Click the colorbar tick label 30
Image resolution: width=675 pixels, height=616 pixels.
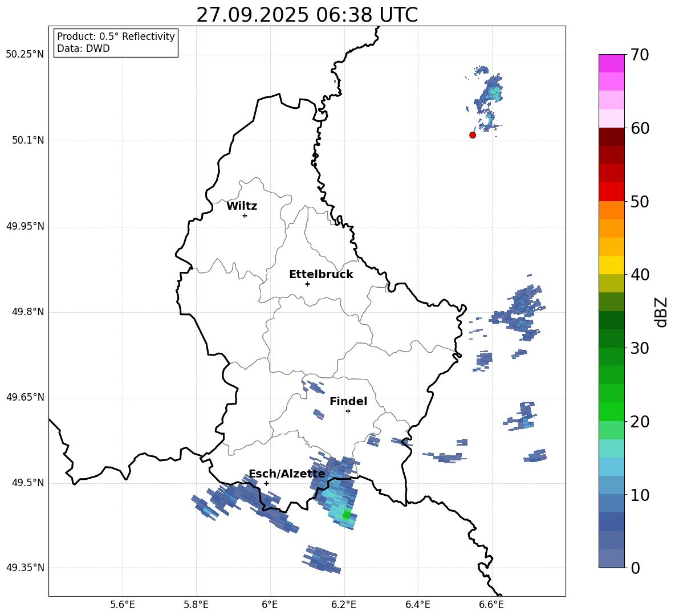click(640, 348)
